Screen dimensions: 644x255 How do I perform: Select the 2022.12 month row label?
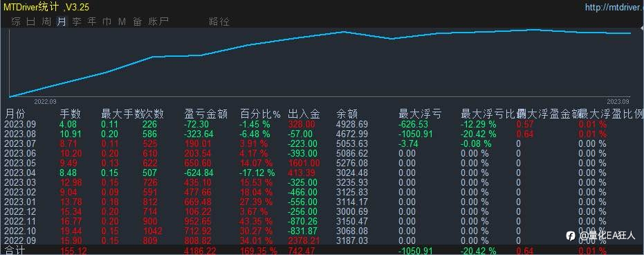point(19,212)
